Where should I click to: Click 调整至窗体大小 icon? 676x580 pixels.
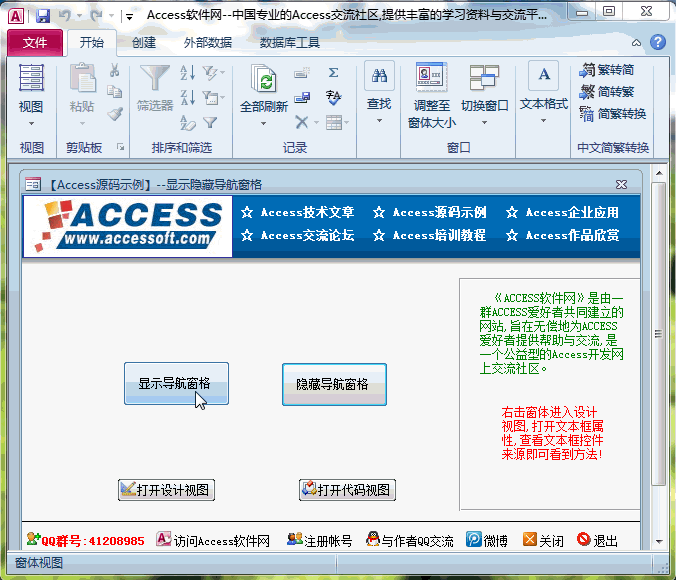pos(432,78)
